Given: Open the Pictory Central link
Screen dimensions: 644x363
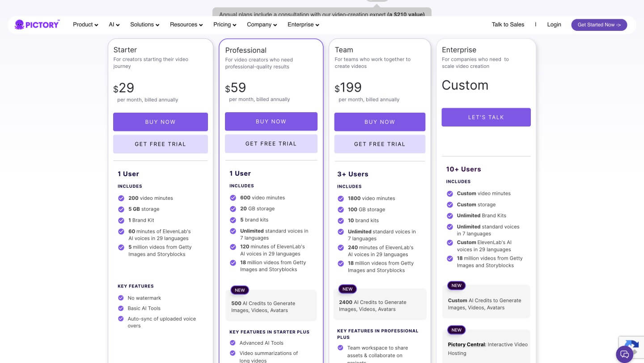Looking at the screenshot, I should [467, 345].
